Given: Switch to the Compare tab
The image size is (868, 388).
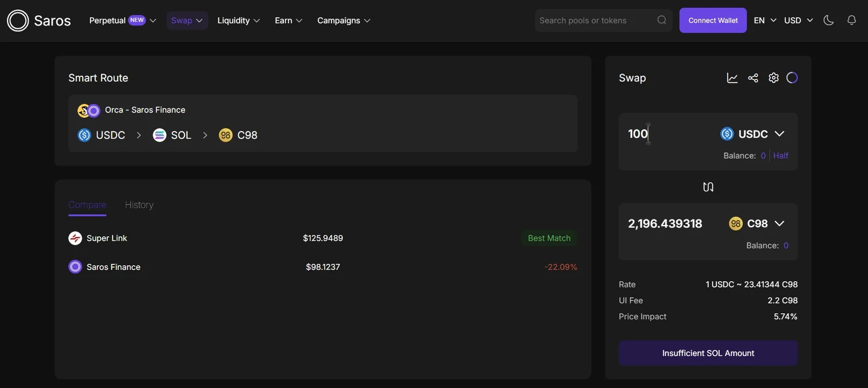Looking at the screenshot, I should point(87,205).
